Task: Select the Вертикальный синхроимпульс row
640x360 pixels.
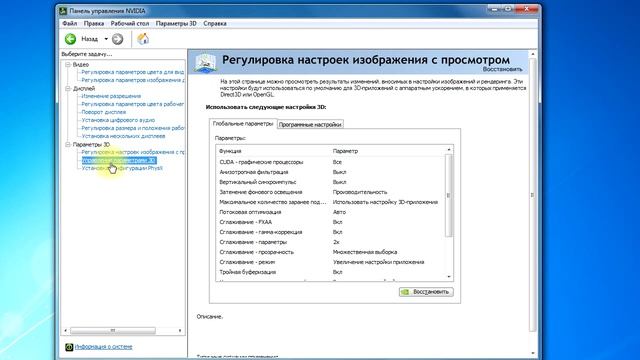Action: (x=331, y=182)
